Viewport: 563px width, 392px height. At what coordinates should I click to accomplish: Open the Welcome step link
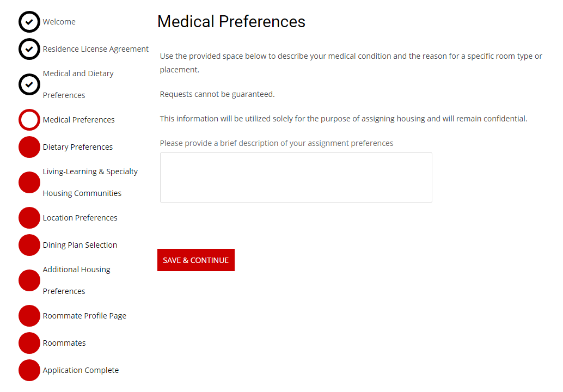(59, 22)
